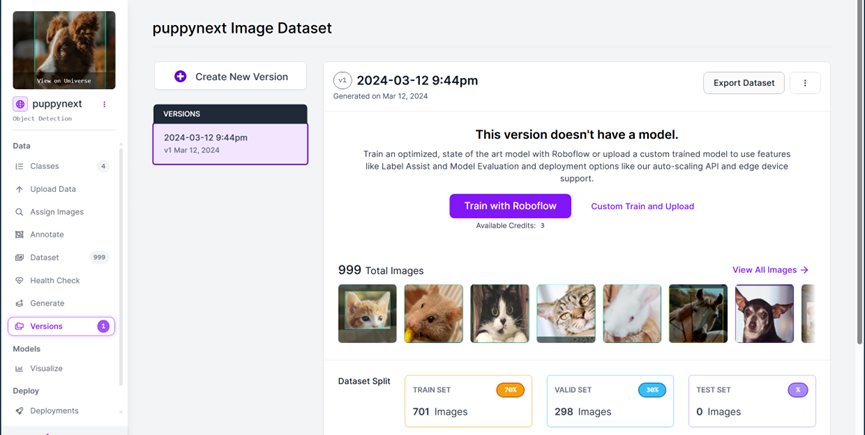865x435 pixels.
Task: Open the puppynext project options dots
Action: (104, 104)
